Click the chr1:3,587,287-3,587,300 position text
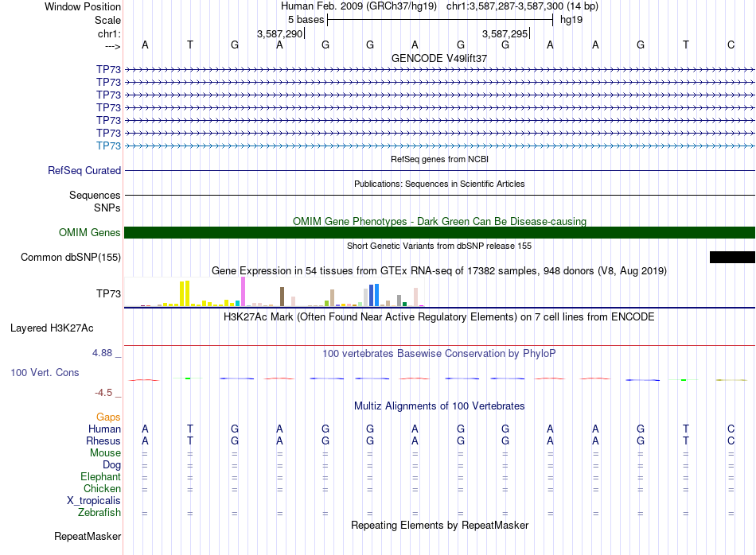 pos(522,6)
